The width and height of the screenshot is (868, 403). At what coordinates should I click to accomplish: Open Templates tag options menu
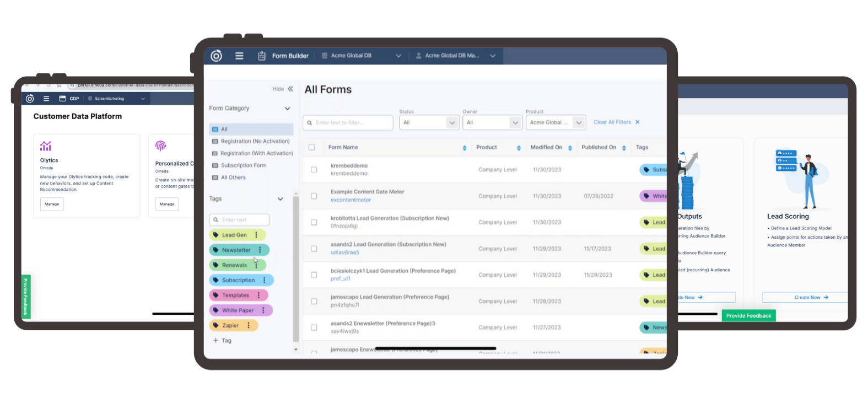coord(258,295)
